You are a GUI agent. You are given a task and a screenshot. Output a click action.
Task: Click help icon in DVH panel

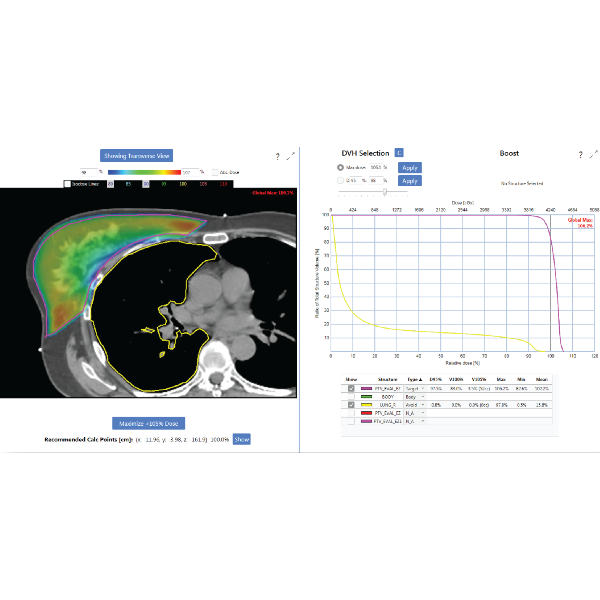(580, 155)
